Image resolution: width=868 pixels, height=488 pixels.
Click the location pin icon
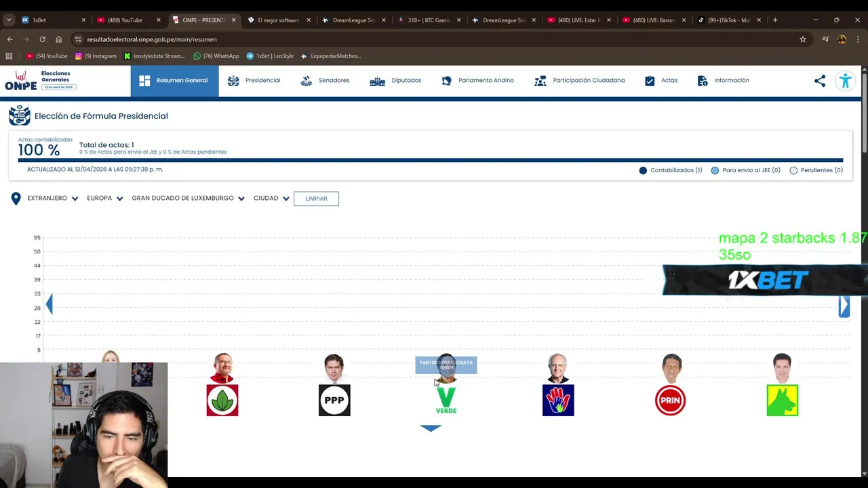pos(16,199)
